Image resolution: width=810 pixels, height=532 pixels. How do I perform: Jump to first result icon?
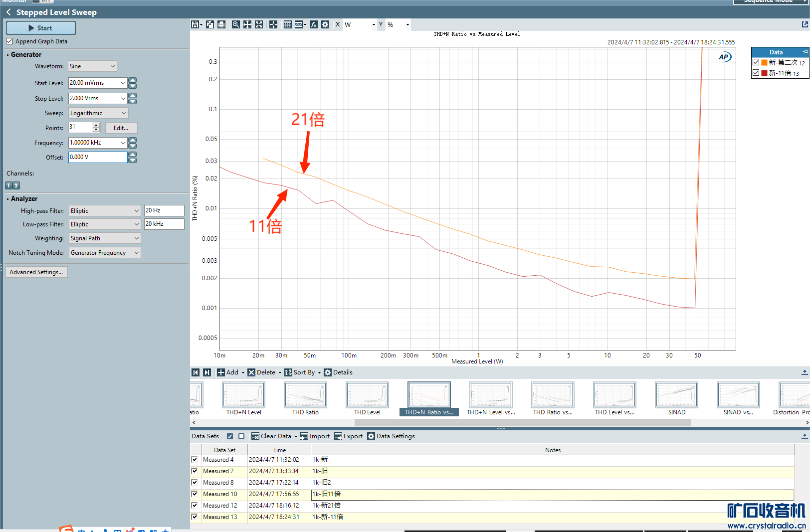point(196,372)
